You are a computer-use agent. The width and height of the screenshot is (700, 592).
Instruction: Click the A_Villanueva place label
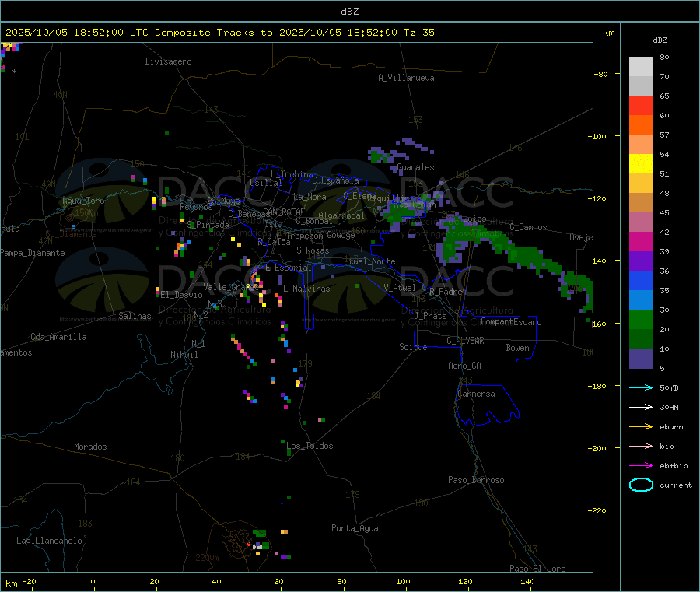click(x=406, y=78)
